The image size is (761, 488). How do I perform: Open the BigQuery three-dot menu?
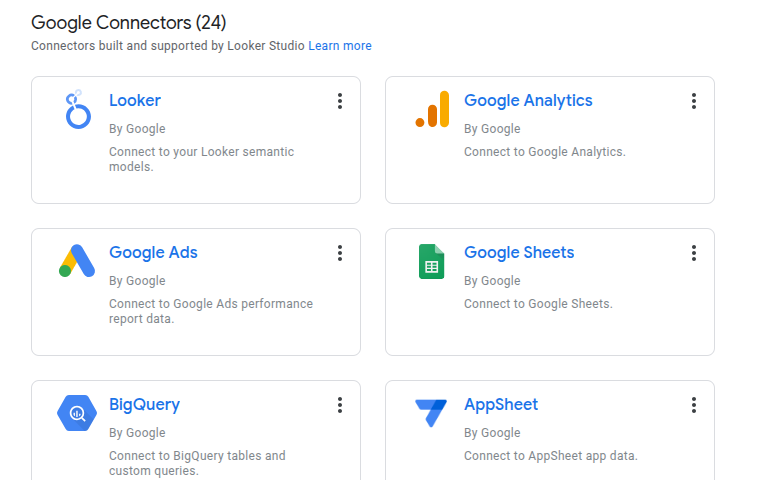[340, 405]
